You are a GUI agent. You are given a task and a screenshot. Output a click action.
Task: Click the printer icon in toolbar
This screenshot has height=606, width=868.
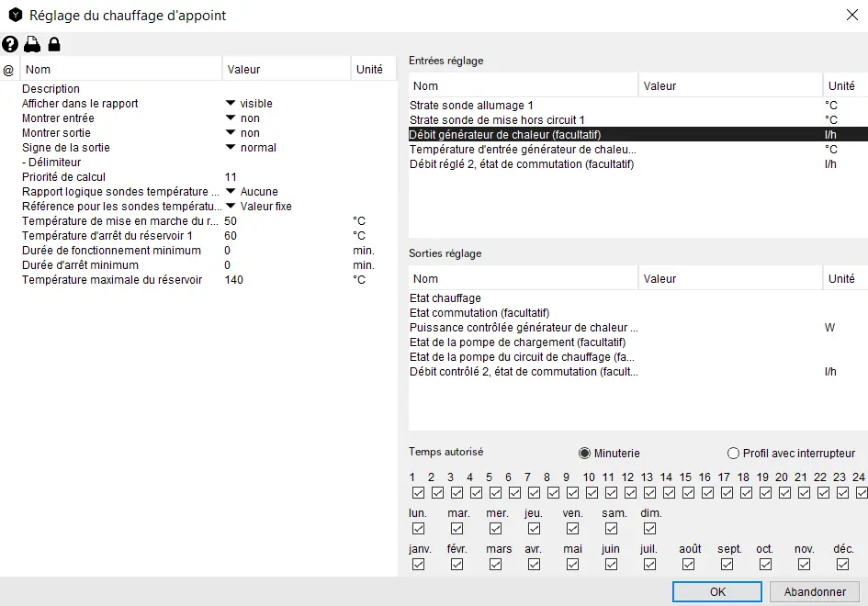[32, 44]
